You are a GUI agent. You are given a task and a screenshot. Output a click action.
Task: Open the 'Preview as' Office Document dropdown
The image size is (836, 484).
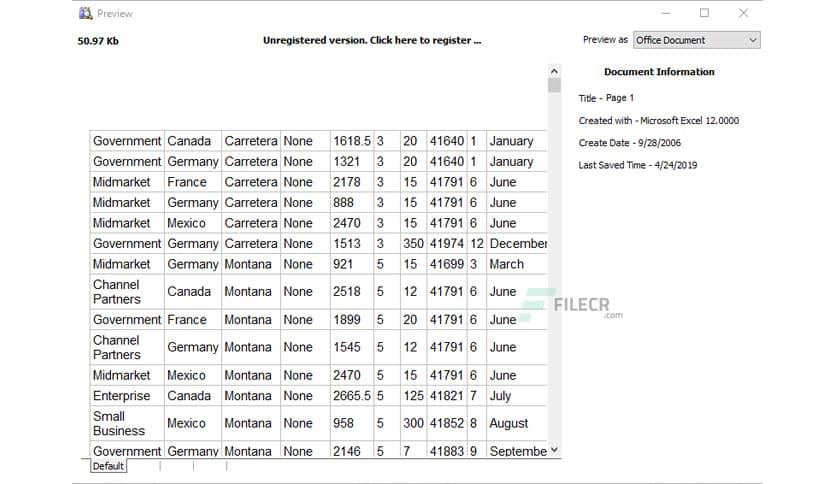click(696, 40)
